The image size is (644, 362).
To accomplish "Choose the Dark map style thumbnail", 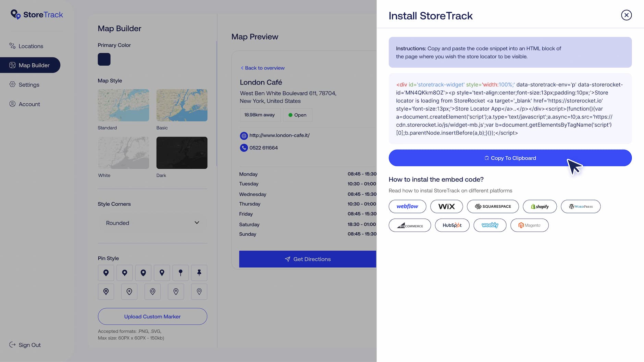I will click(x=182, y=153).
